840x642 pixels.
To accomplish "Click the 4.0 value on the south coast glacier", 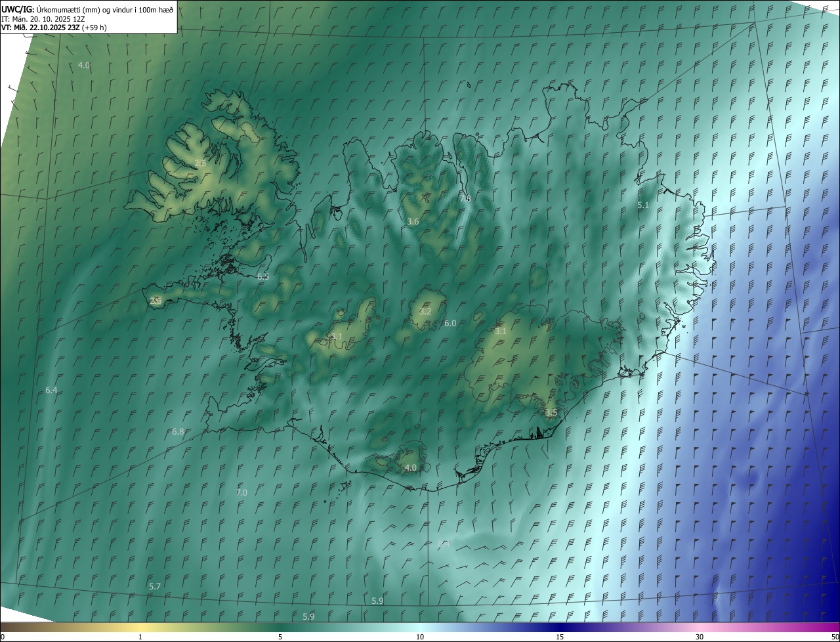I will pyautogui.click(x=411, y=467).
